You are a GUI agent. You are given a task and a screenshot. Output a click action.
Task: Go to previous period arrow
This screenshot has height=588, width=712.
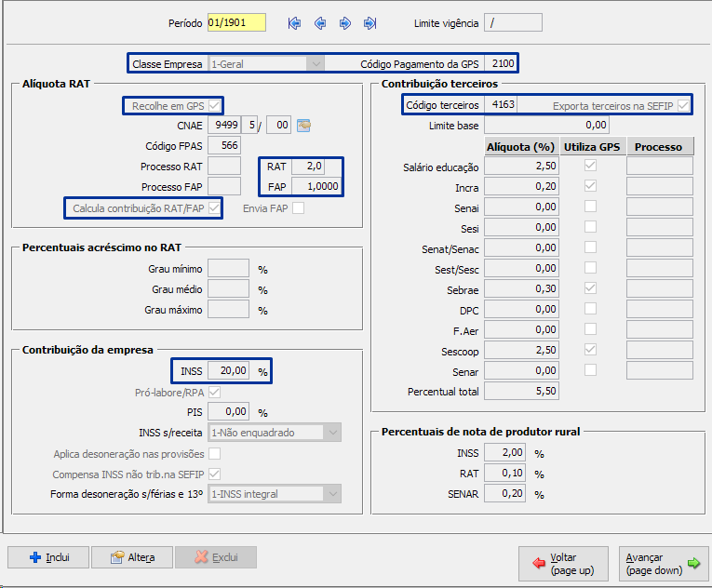click(320, 23)
